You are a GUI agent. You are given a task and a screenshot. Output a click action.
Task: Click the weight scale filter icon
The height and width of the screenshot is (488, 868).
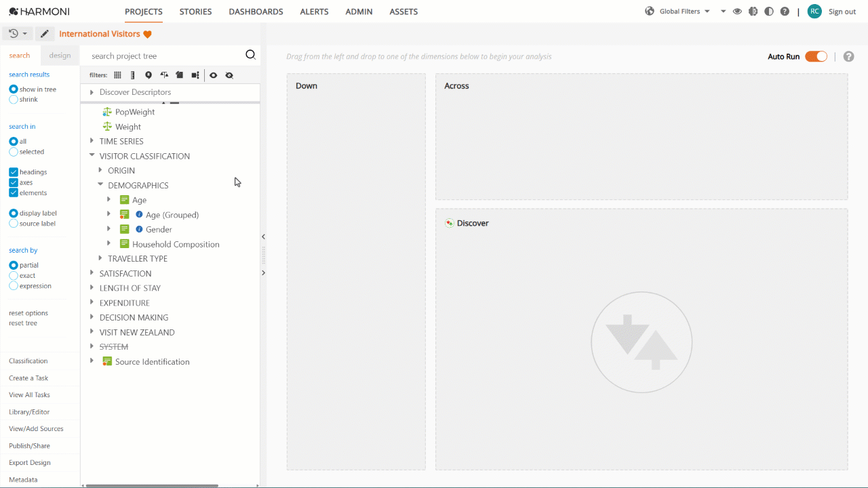click(164, 75)
